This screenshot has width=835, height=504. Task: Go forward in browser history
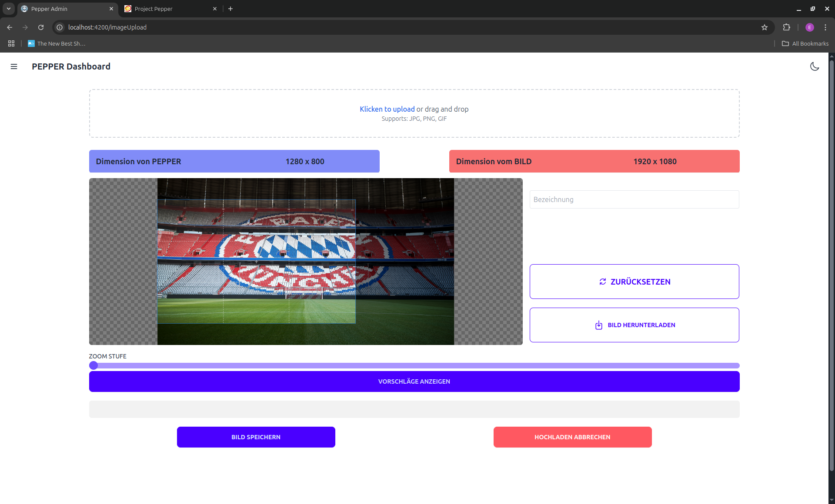pos(25,27)
